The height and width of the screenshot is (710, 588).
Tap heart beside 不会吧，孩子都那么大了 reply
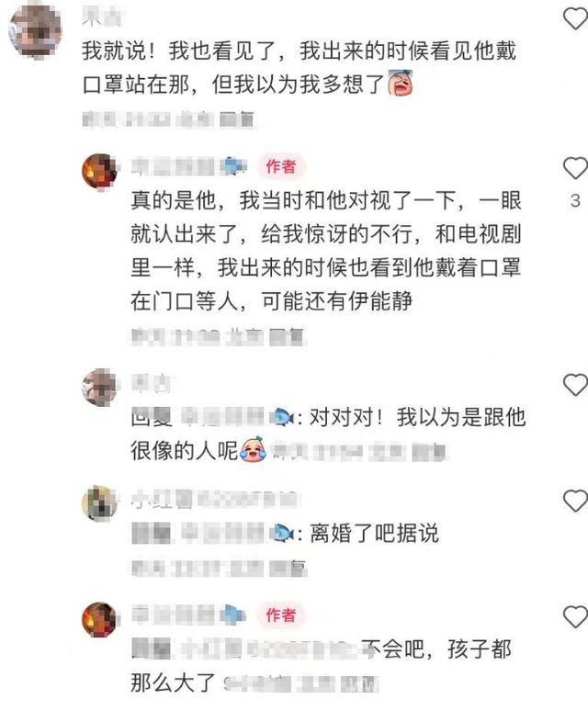575,617
